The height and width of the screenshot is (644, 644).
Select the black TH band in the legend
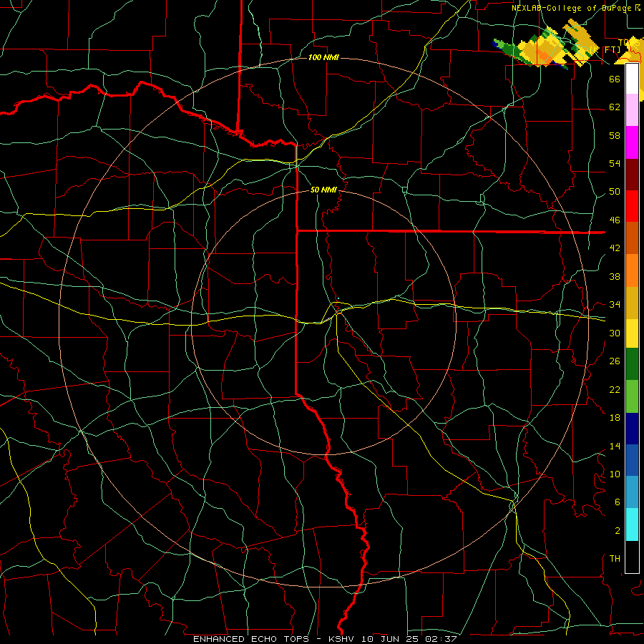point(632,557)
